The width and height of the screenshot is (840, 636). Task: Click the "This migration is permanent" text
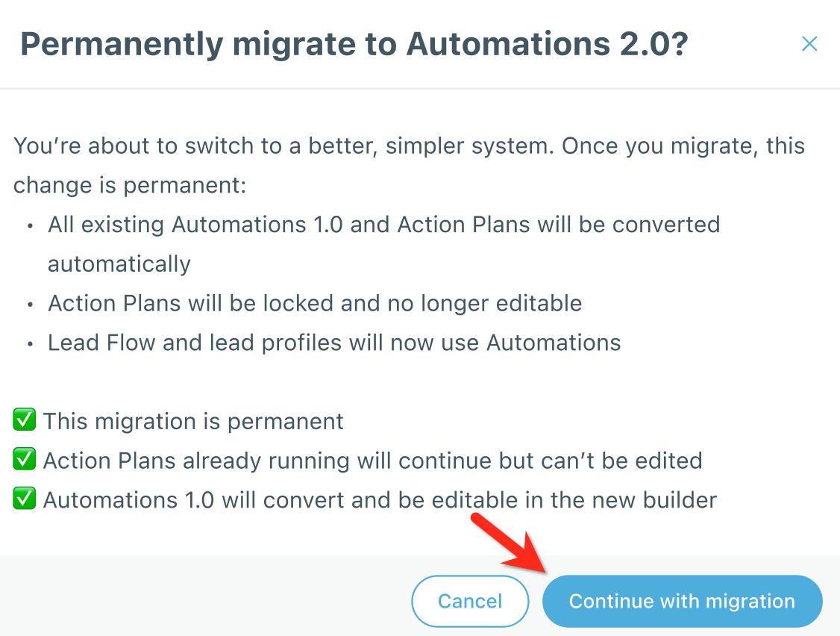click(x=193, y=421)
